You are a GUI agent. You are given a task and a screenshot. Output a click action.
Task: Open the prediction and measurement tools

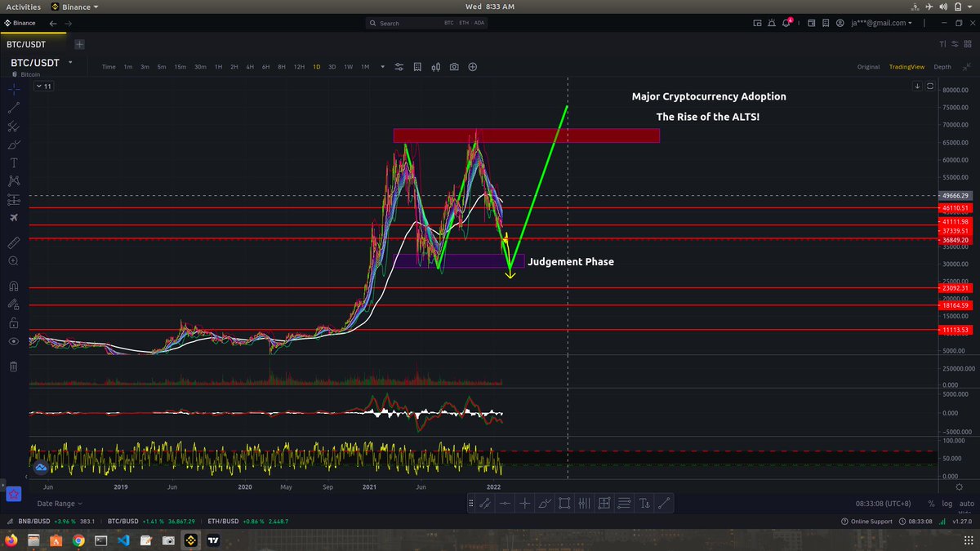click(x=13, y=200)
